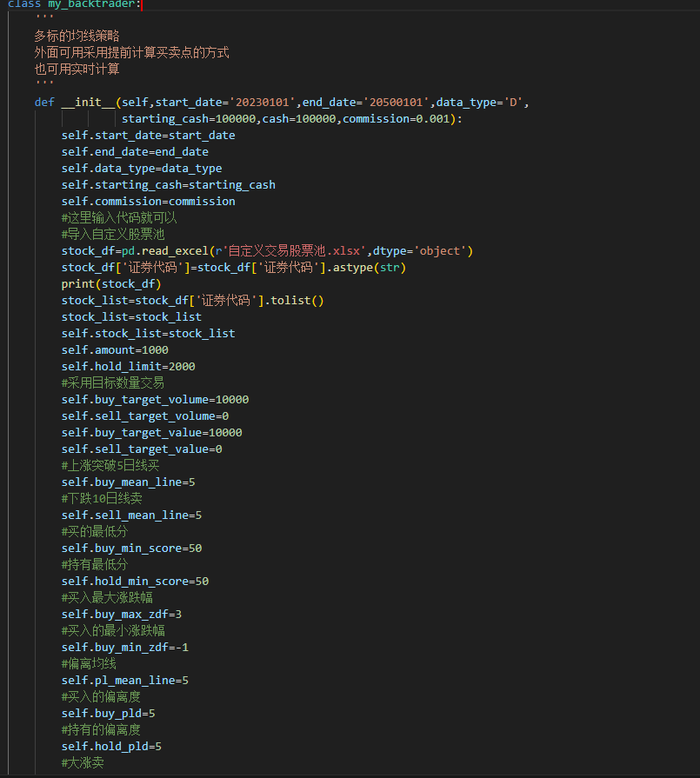Click the dtype='object' argument
The width and height of the screenshot is (700, 778).
coord(419,251)
